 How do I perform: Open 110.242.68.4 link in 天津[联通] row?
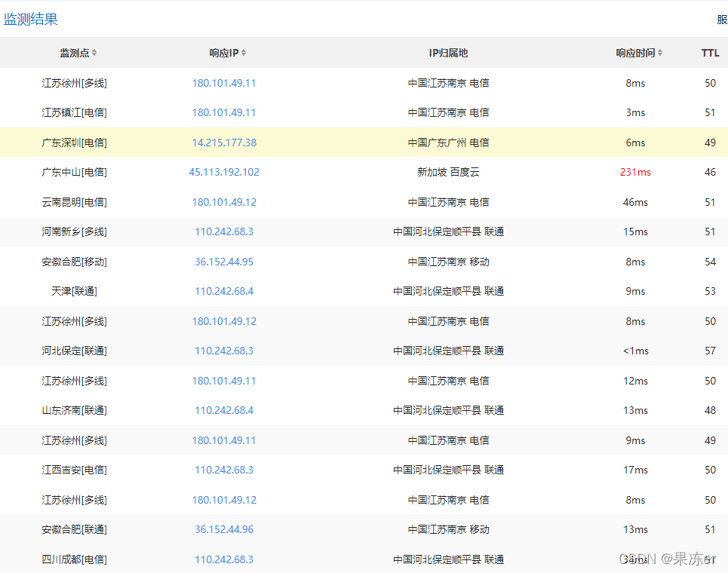[224, 291]
